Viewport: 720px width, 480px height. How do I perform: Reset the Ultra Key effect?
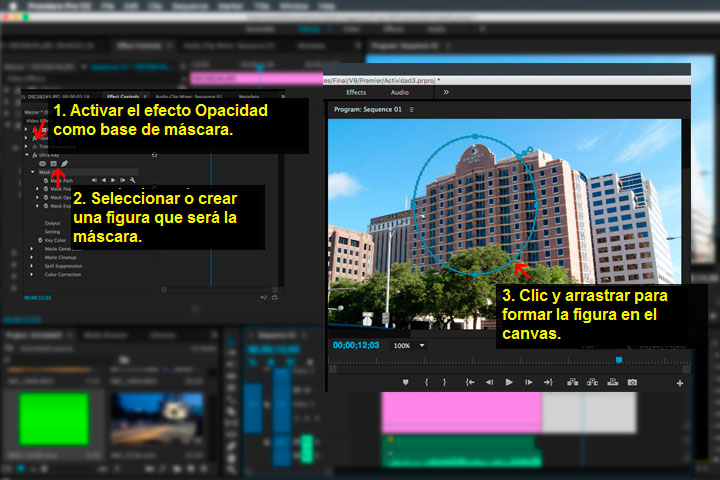(x=154, y=155)
